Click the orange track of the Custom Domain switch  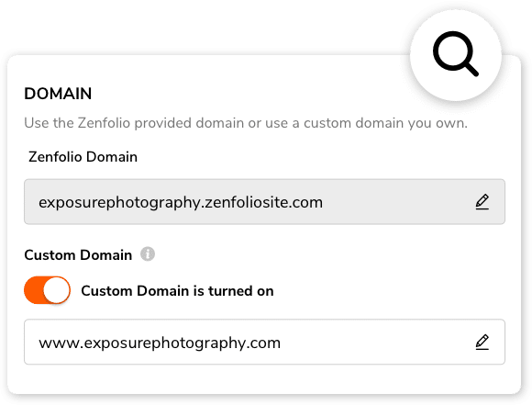click(33, 290)
